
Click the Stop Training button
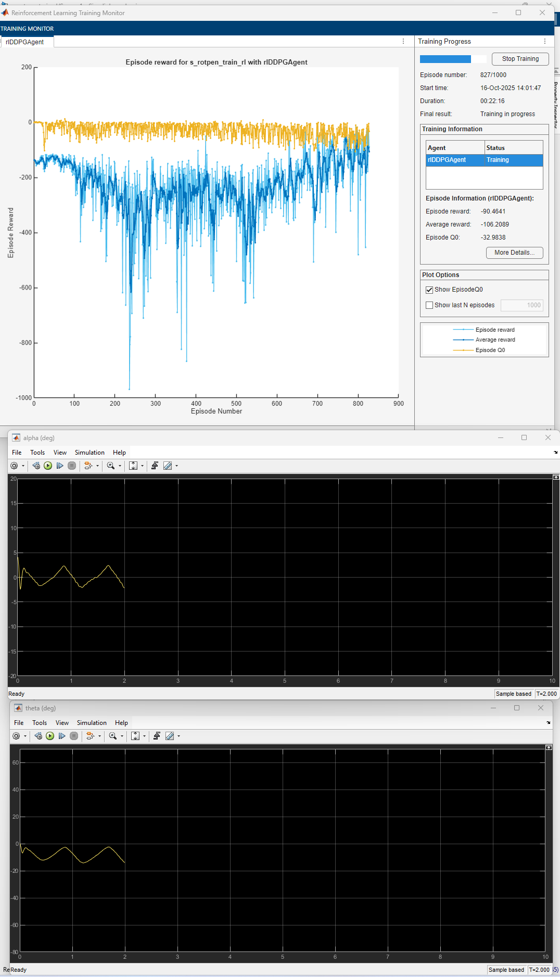click(x=520, y=59)
